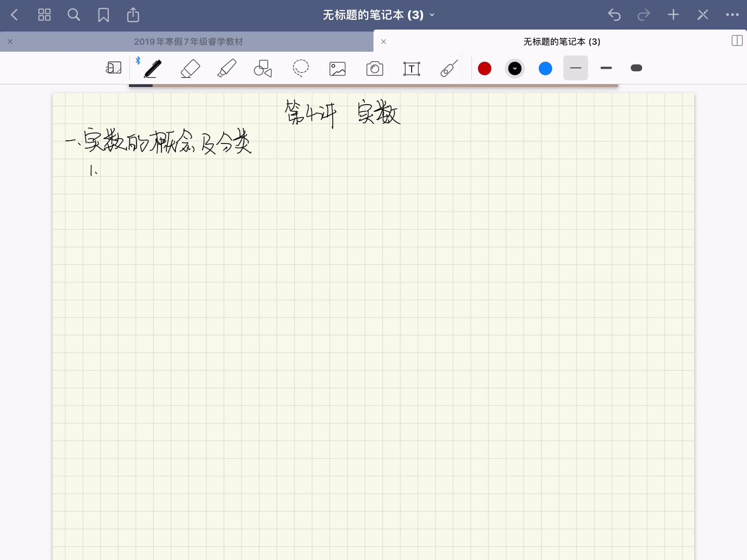
Task: Add a new page with the plus icon
Action: (673, 15)
